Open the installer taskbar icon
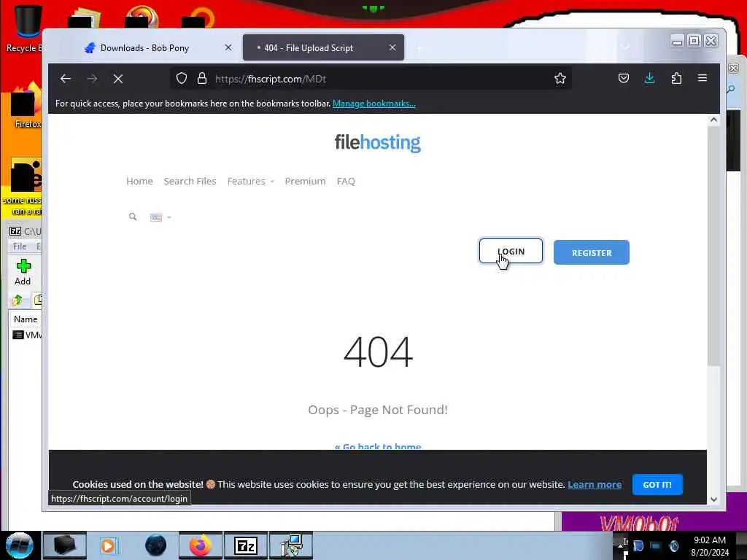Screen dimensions: 747x560 pos(291,545)
